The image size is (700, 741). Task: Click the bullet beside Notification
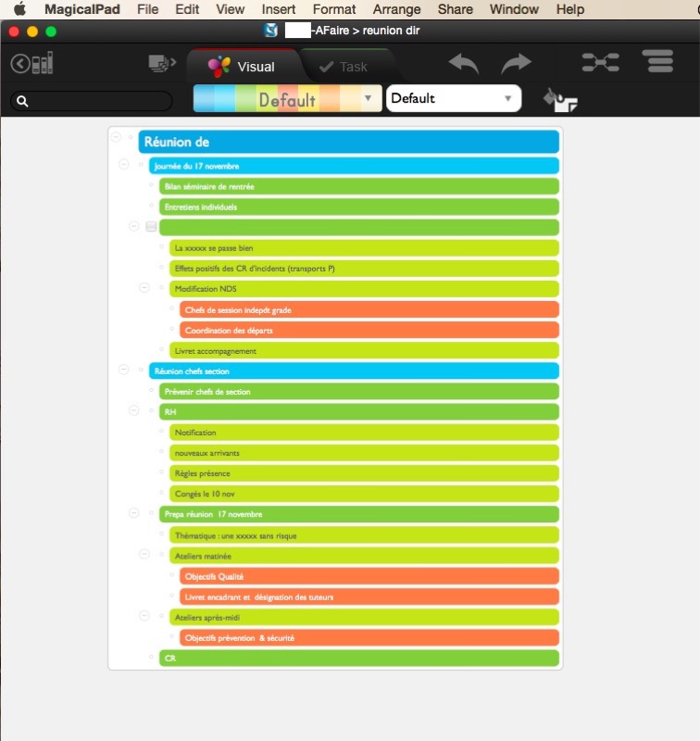click(162, 433)
